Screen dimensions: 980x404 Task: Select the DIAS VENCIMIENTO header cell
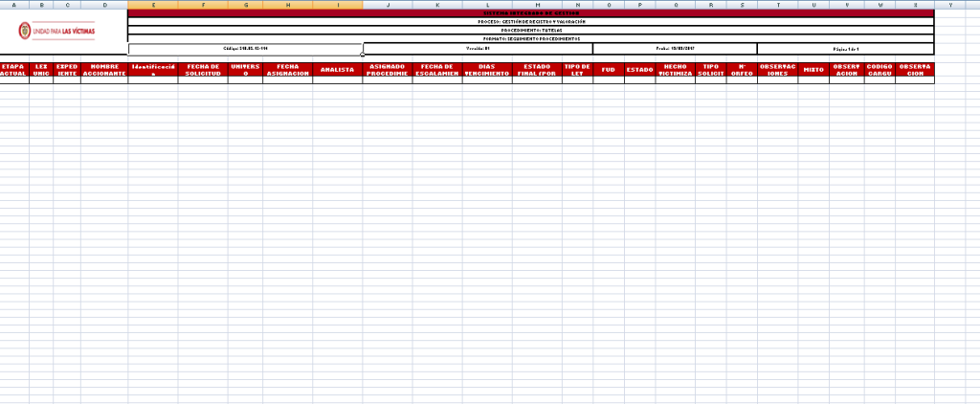coord(486,70)
